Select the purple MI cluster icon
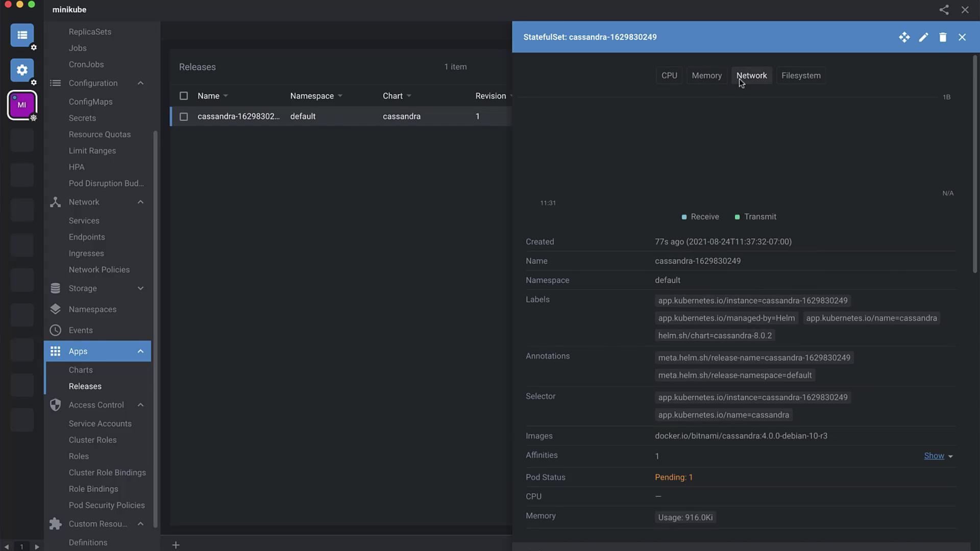The width and height of the screenshot is (980, 551). pyautogui.click(x=22, y=105)
